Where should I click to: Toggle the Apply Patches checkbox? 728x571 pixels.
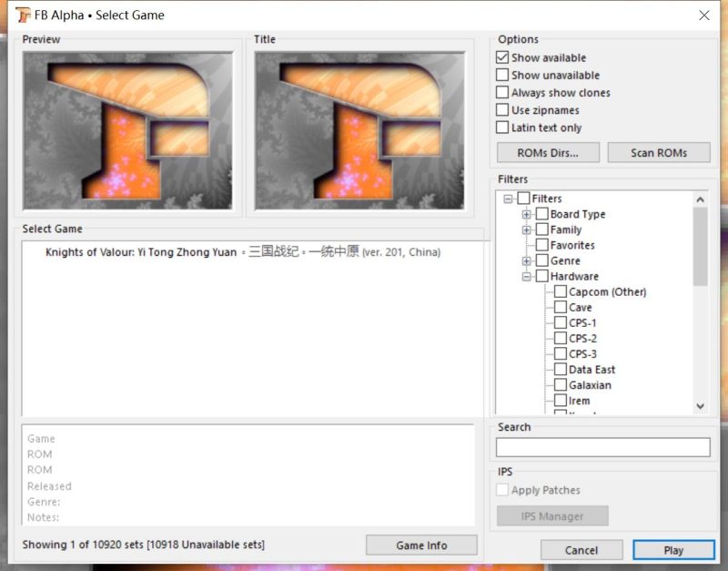pos(502,490)
